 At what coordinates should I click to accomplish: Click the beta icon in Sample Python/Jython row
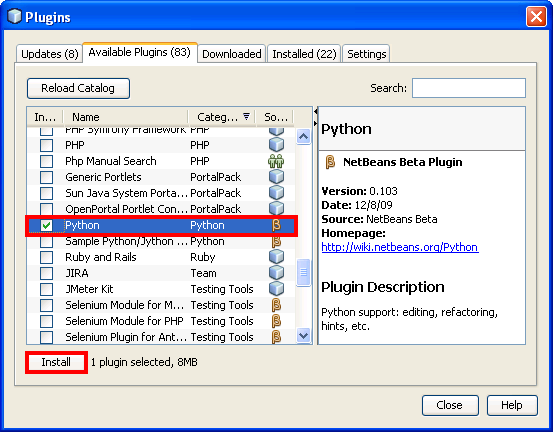coord(276,242)
